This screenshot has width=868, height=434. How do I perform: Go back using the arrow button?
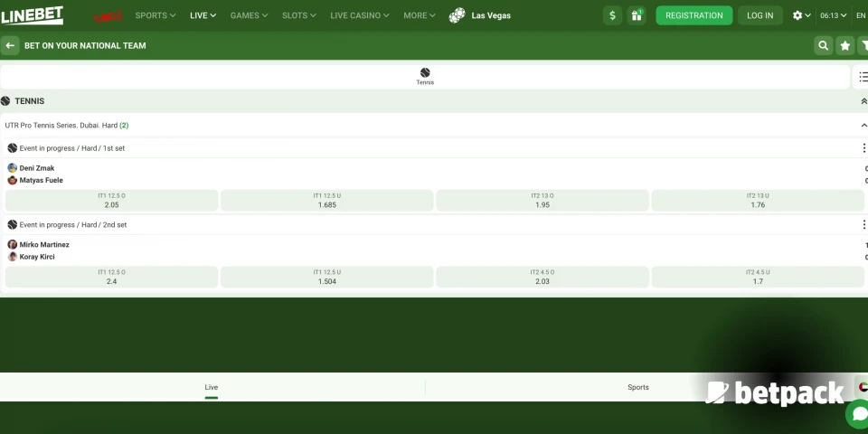pos(10,45)
